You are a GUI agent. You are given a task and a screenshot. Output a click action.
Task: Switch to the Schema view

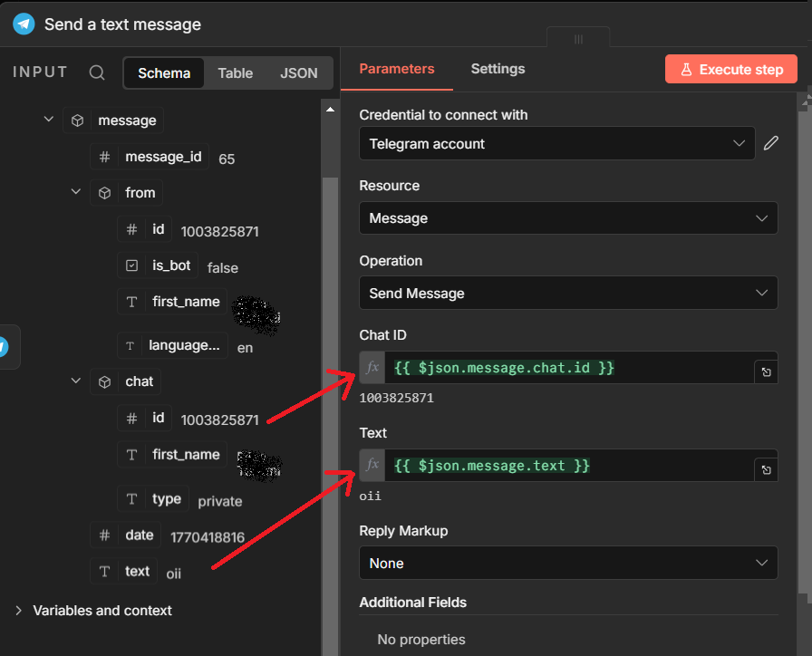point(164,73)
